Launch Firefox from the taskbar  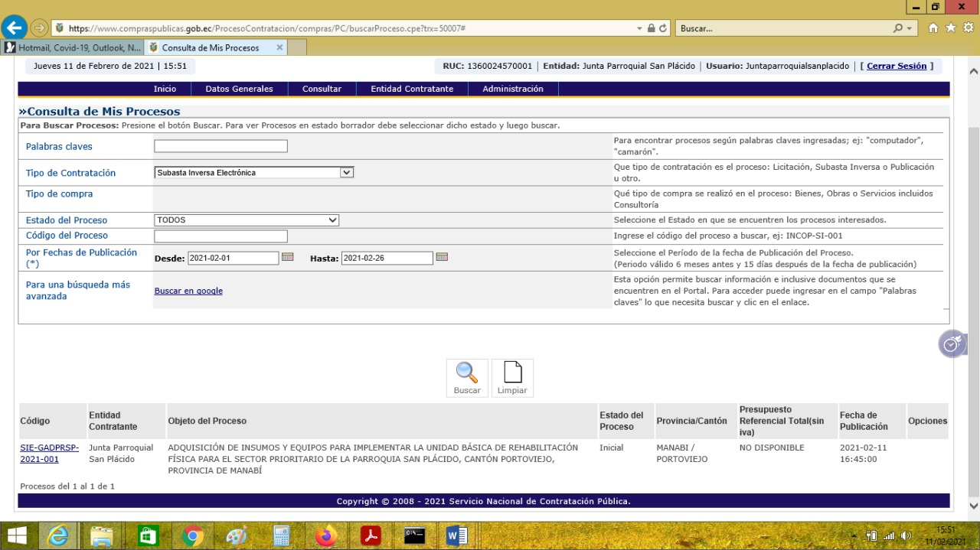327,536
